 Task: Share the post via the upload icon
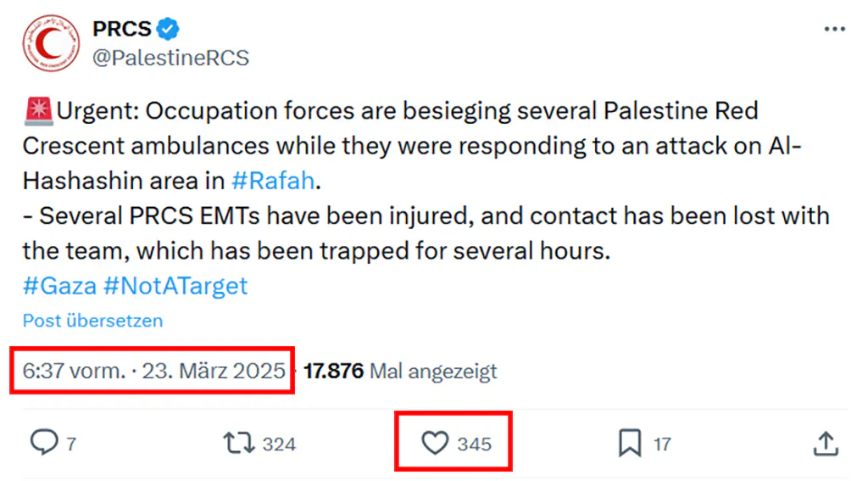826,443
